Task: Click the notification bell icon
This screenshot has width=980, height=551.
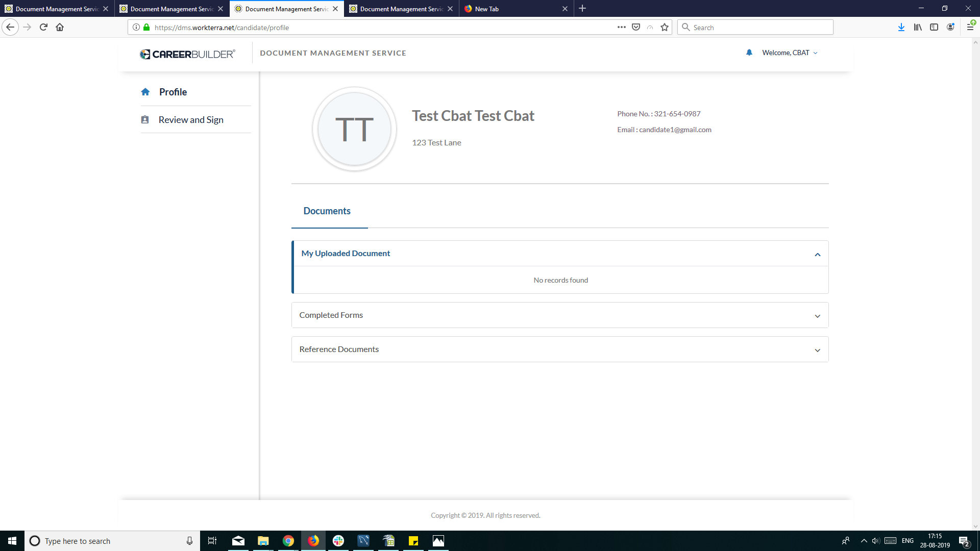Action: (749, 53)
